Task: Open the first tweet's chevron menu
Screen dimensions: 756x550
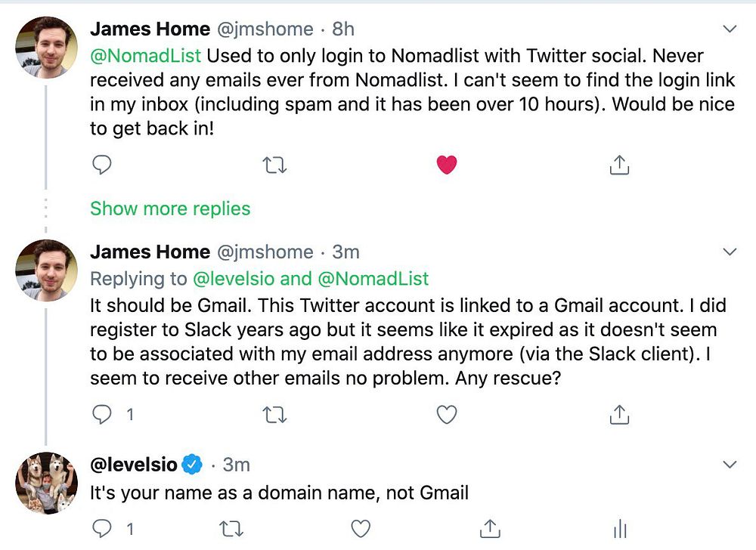Action: click(730, 29)
